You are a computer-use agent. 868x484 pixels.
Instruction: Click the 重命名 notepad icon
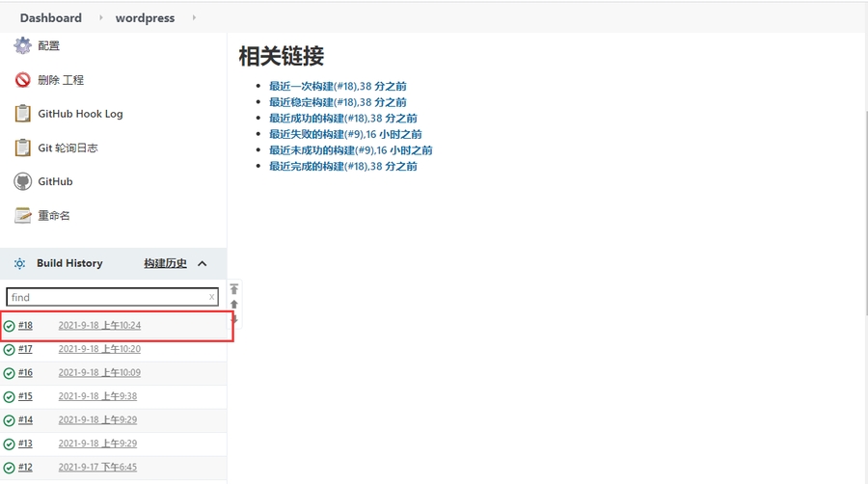point(22,215)
